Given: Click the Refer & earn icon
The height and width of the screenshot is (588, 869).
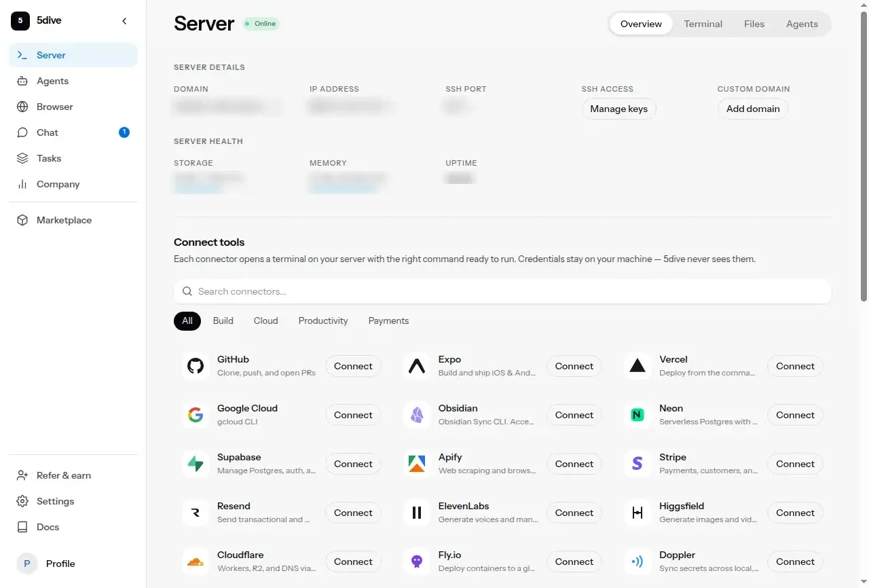Looking at the screenshot, I should [x=22, y=475].
